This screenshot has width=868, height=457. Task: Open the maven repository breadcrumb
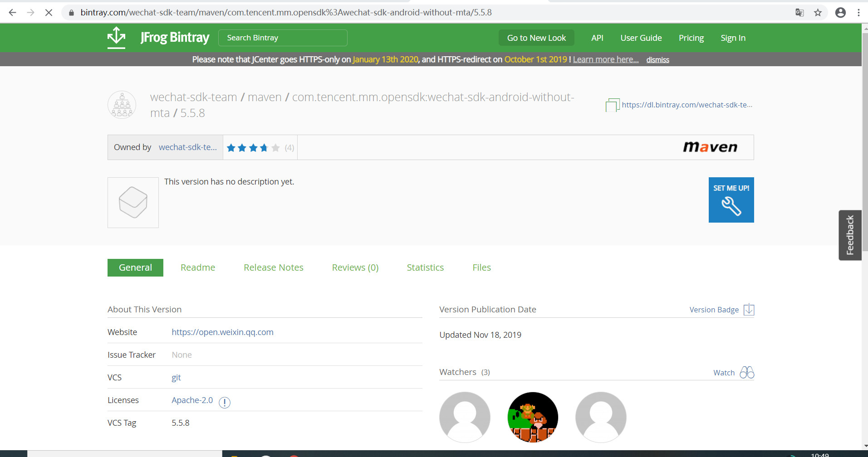click(x=265, y=97)
